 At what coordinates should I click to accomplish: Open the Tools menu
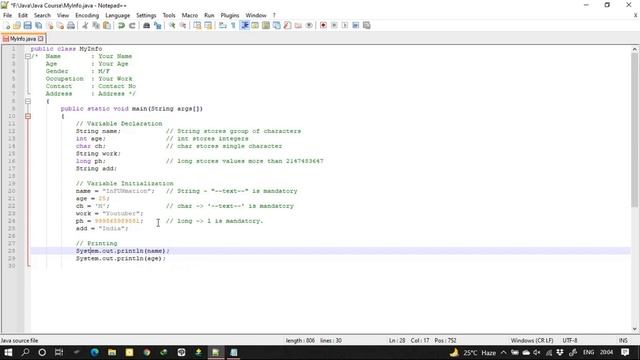coord(169,15)
